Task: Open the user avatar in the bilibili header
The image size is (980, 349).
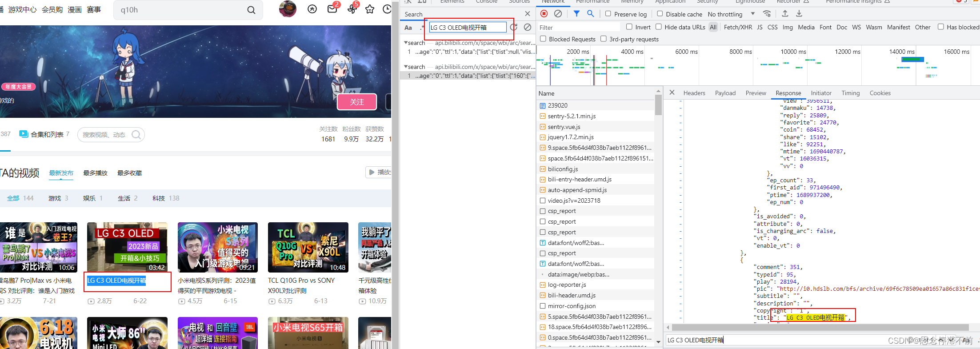Action: [x=288, y=8]
